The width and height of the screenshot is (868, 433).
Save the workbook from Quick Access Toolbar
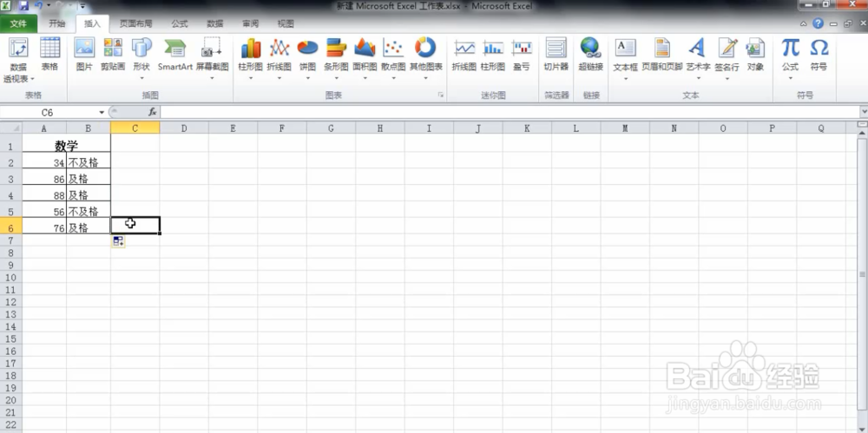23,6
